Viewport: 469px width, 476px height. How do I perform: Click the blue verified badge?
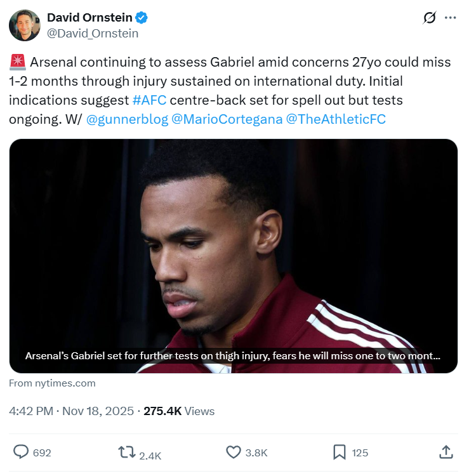[x=142, y=18]
